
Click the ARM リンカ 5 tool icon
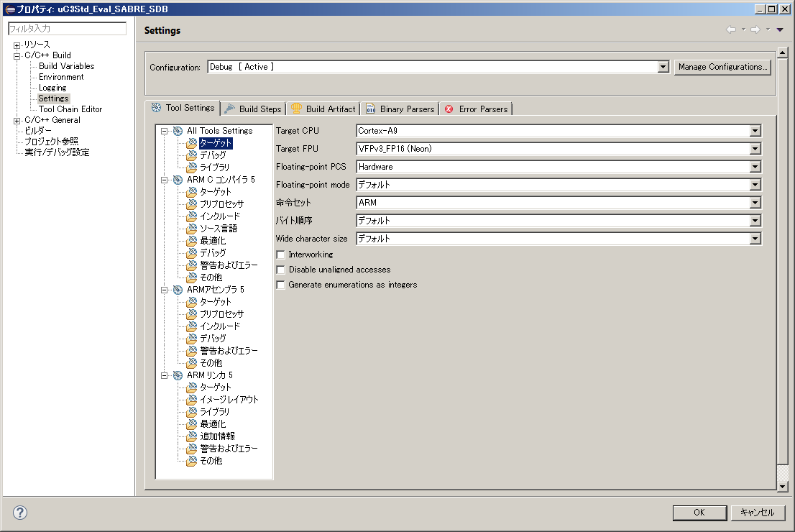[x=178, y=375]
